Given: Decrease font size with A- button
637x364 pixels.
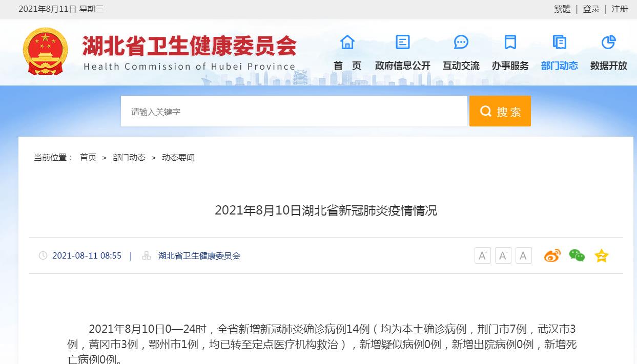Looking at the screenshot, I should (x=503, y=255).
